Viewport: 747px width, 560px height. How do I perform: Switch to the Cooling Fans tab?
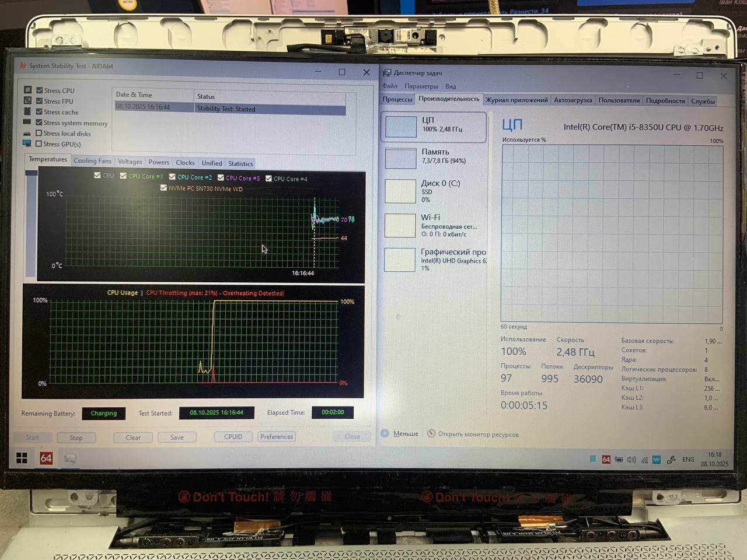click(x=92, y=161)
